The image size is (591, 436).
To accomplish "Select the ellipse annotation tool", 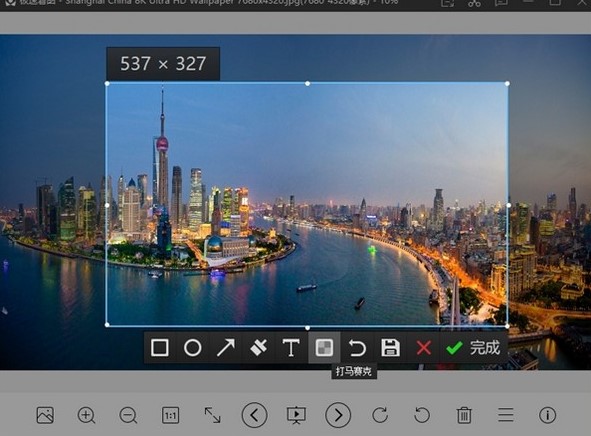I will 193,347.
